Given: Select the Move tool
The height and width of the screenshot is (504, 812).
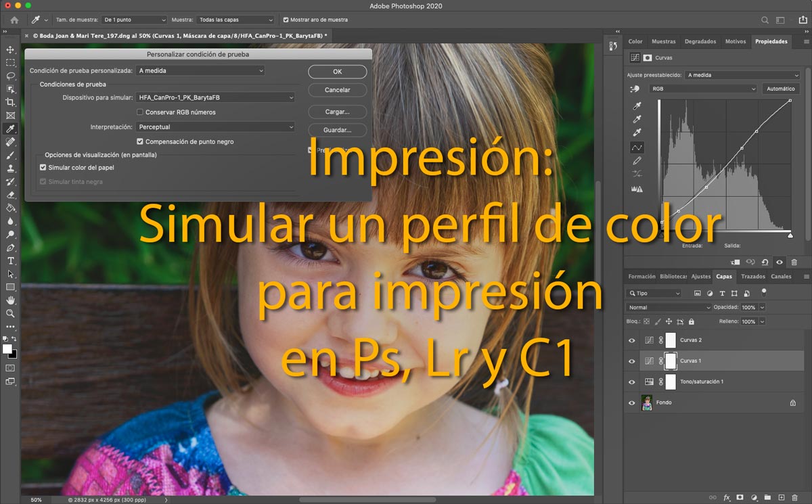Looking at the screenshot, I should pyautogui.click(x=10, y=49).
